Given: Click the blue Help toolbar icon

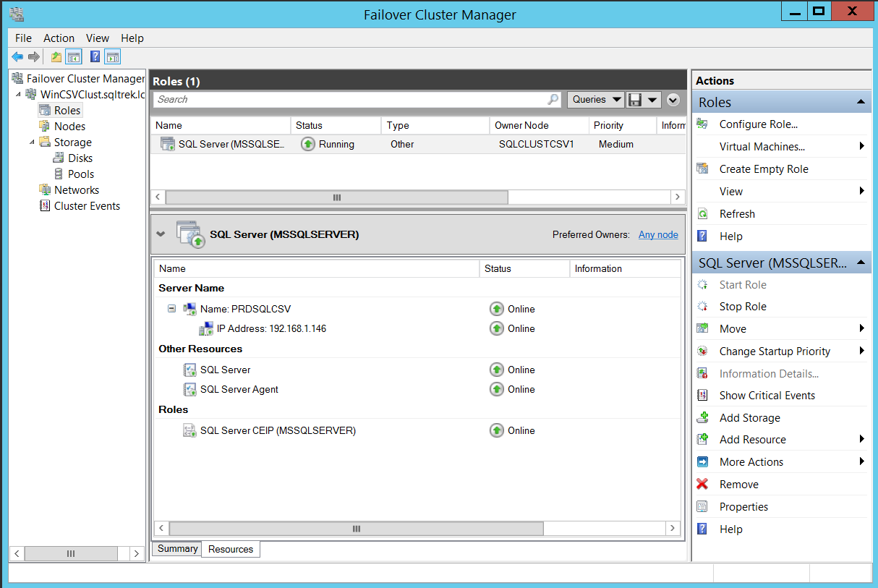Looking at the screenshot, I should click(95, 57).
